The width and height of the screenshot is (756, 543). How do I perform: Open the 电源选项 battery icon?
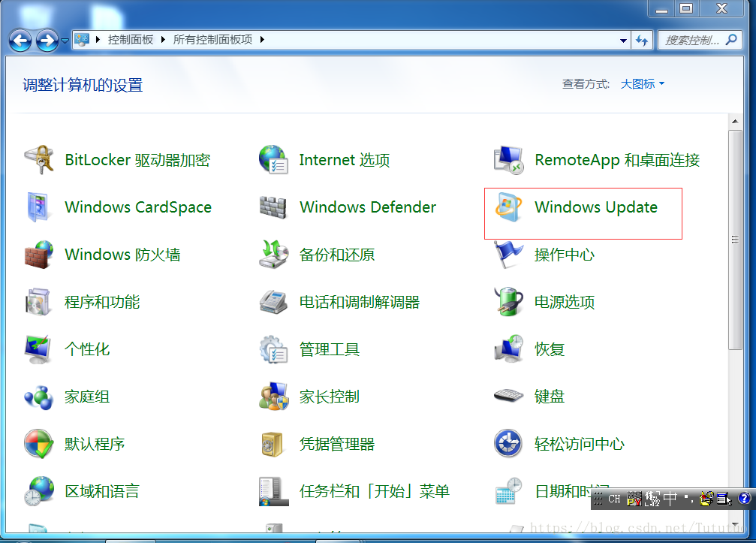click(509, 301)
